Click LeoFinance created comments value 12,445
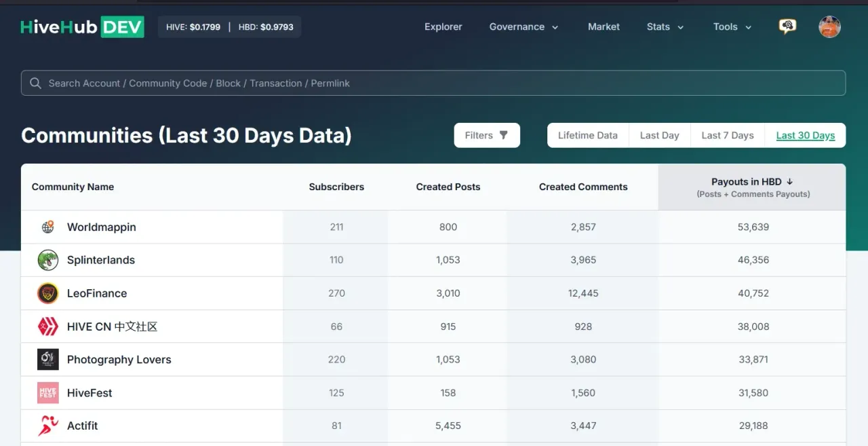Screen dimensions: 868x446 click(583, 293)
